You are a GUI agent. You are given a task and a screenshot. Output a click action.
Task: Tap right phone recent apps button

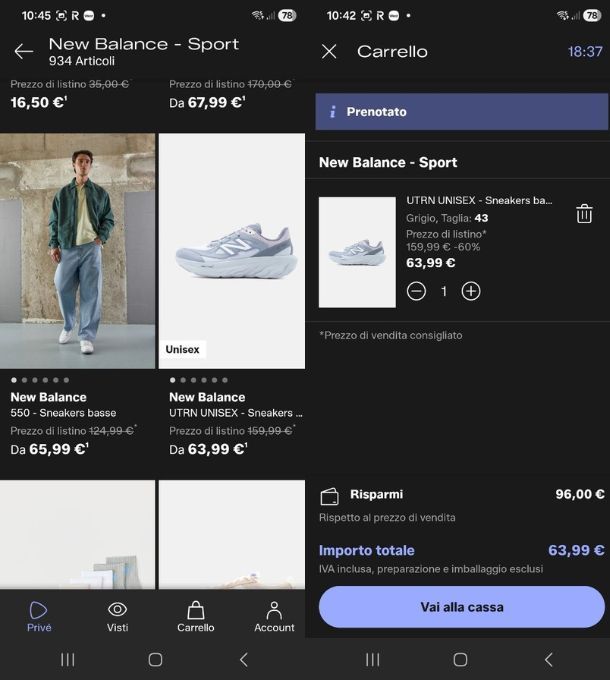pyautogui.click(x=372, y=660)
